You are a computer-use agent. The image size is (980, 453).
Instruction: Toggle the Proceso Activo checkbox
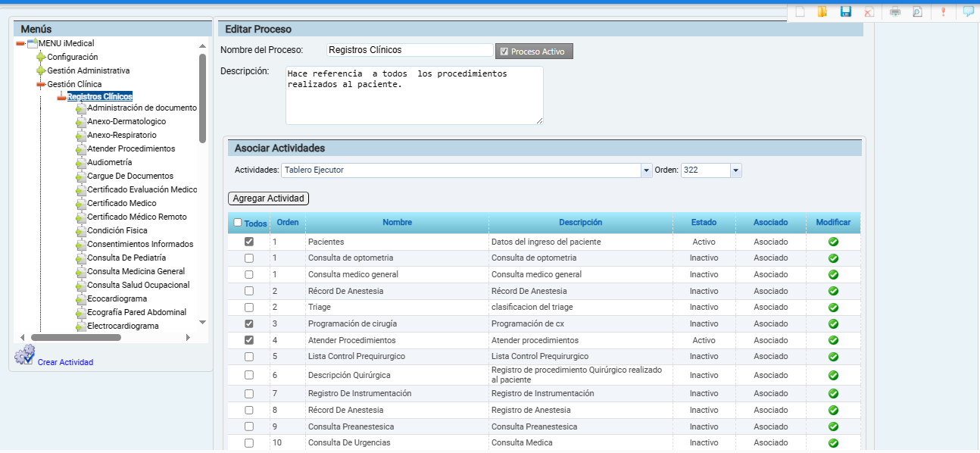pos(504,52)
